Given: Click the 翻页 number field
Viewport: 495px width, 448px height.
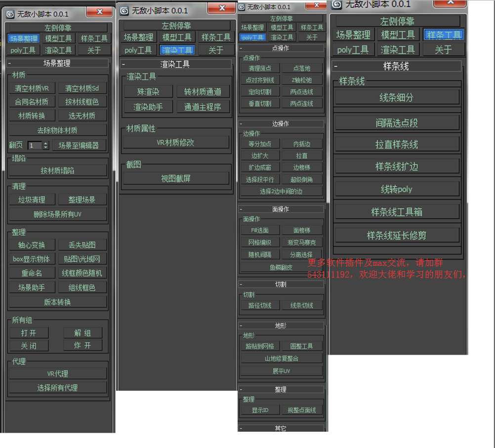Looking at the screenshot, I should [x=35, y=145].
